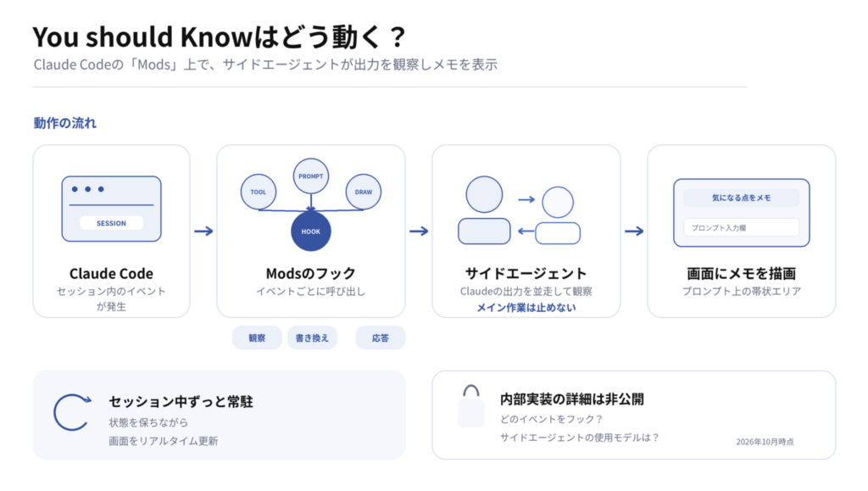
Task: Click サイドエージェントの使用モデルは？ line
Action: (580, 438)
